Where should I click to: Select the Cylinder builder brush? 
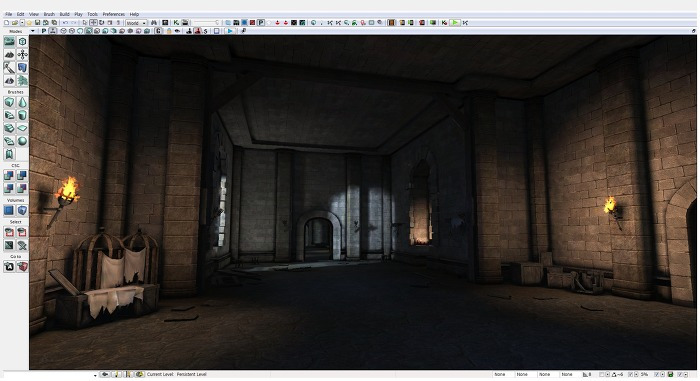click(x=22, y=115)
